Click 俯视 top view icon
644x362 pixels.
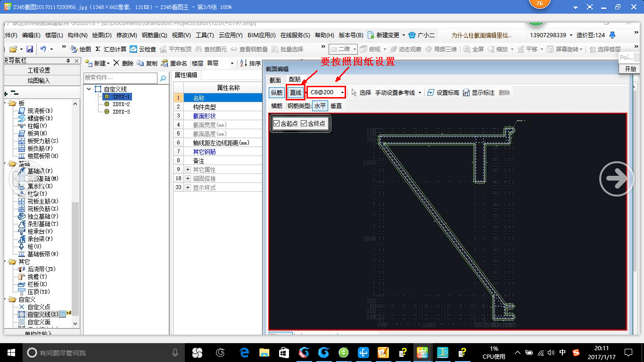point(363,49)
